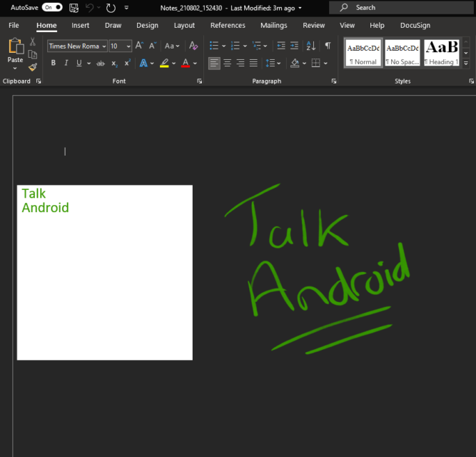Screen dimensions: 476x457
Task: Click Increase Font Size icon
Action: click(139, 46)
